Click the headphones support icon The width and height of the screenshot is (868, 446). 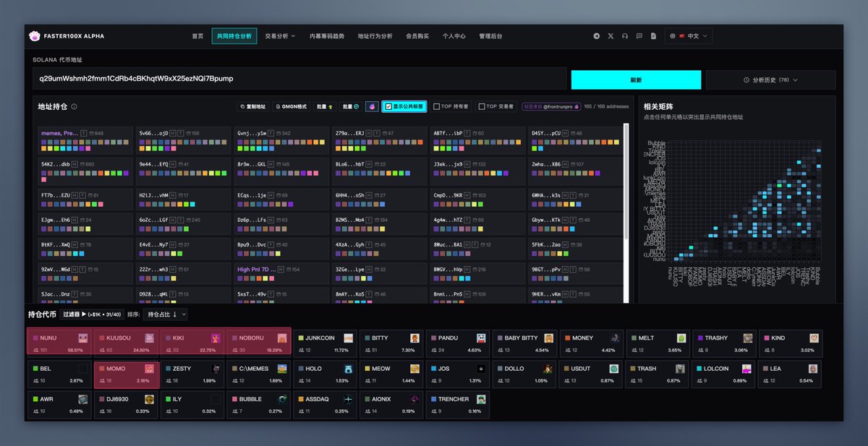coord(625,35)
